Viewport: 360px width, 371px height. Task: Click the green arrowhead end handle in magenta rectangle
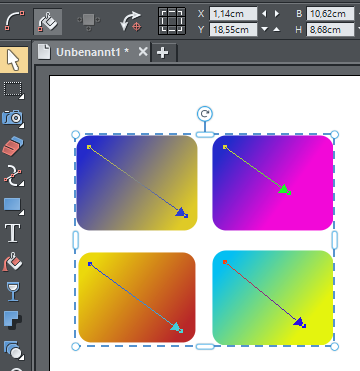click(x=284, y=190)
